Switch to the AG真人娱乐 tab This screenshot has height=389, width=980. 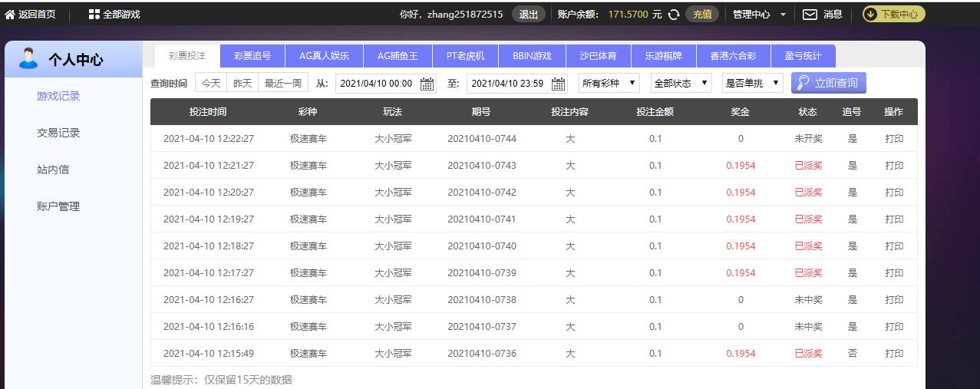coord(324,56)
